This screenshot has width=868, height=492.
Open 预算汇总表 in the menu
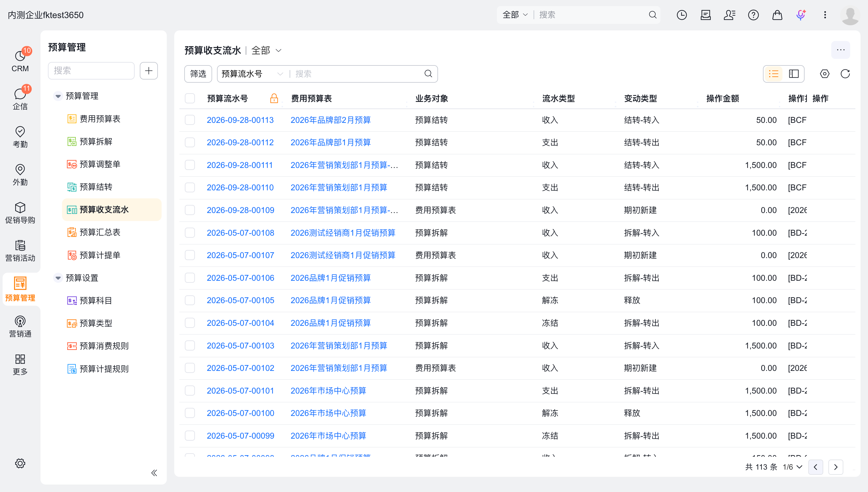pos(100,233)
